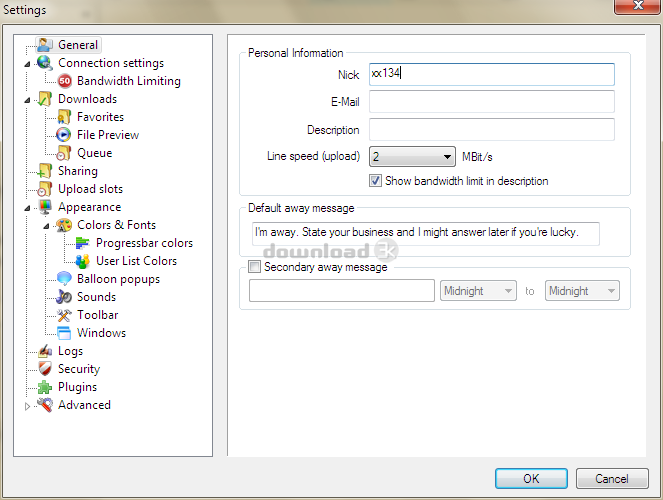Click the Balloon popups speech bubble icon
This screenshot has width=663, height=500.
[64, 279]
